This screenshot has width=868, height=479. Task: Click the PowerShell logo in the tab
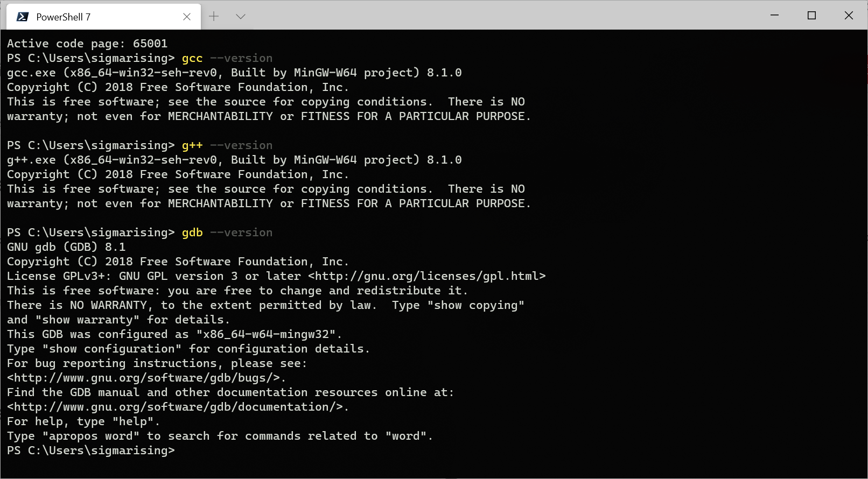click(x=21, y=16)
